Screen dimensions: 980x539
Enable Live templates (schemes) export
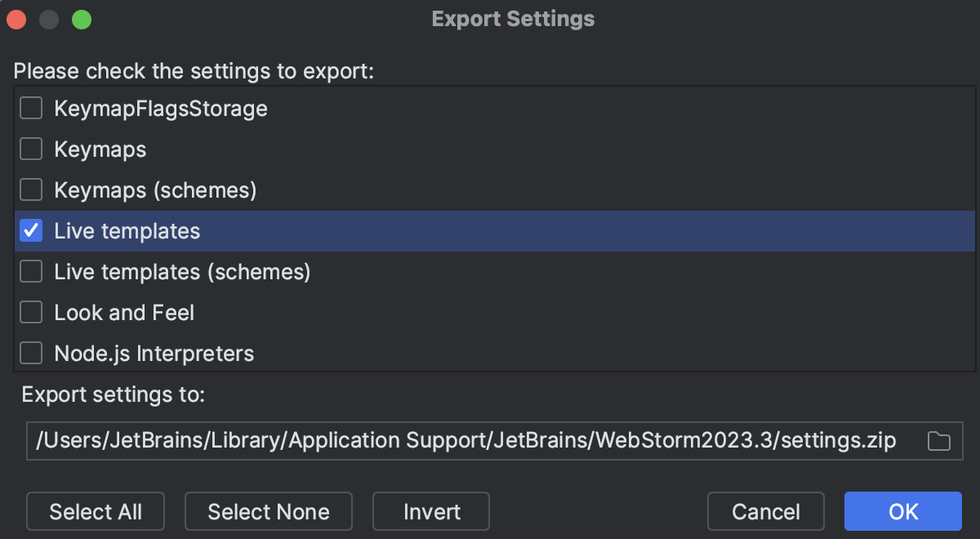pos(30,271)
